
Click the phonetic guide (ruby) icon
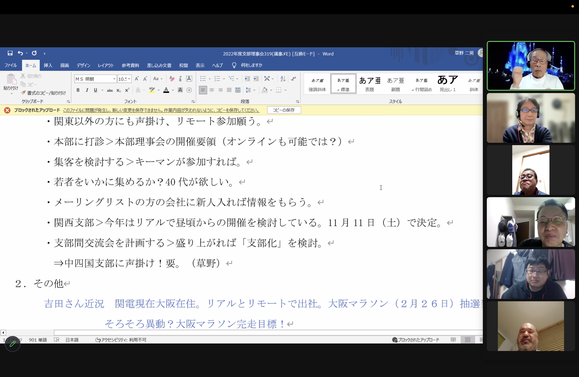point(181,79)
